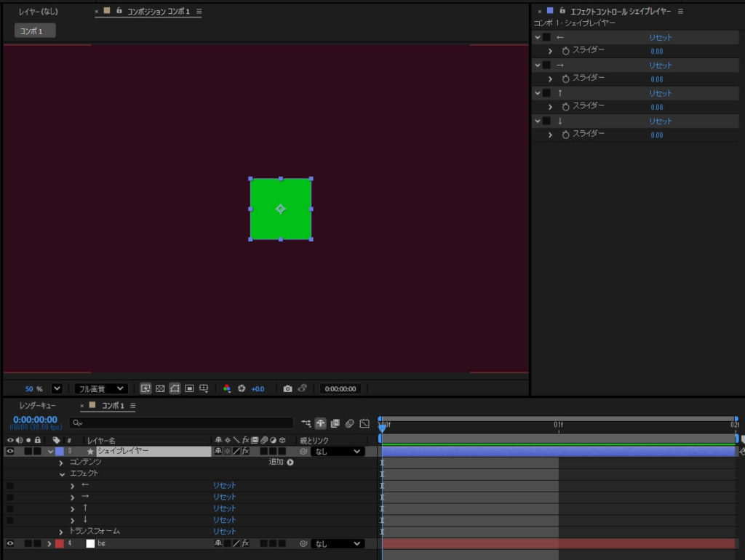The width and height of the screenshot is (745, 560).
Task: Enable motion blur switch in timeline header
Action: point(349,423)
